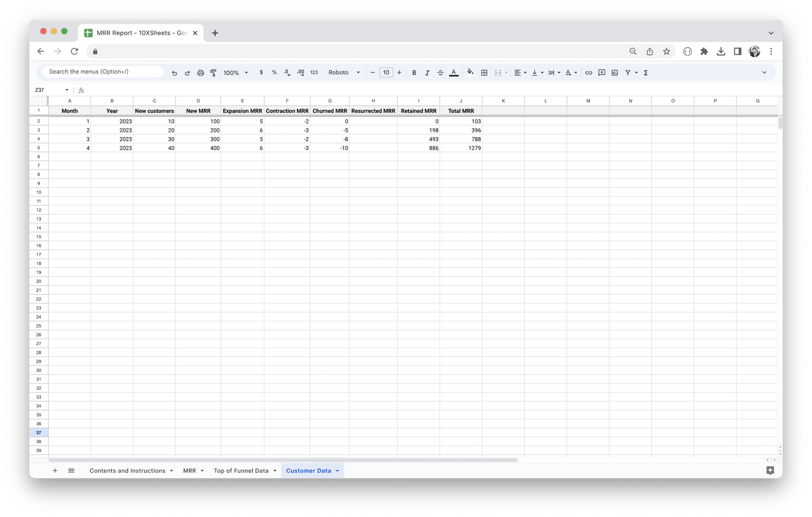Insert a chart

(615, 73)
